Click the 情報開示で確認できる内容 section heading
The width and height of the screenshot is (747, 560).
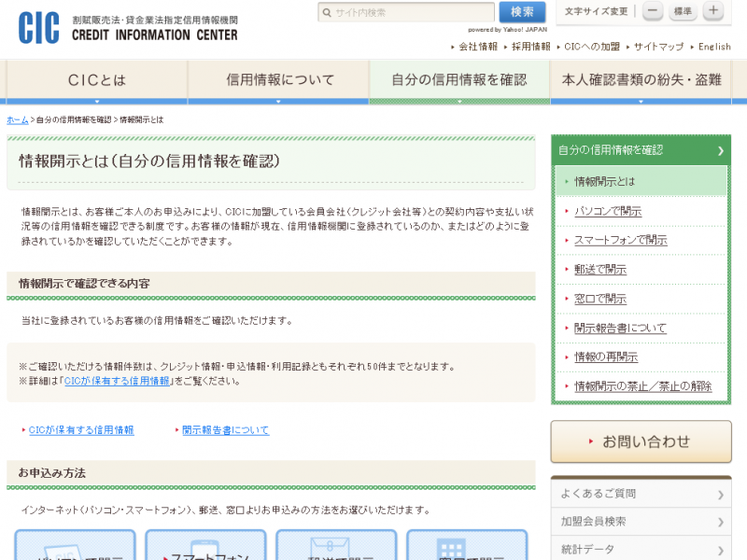pos(84,284)
